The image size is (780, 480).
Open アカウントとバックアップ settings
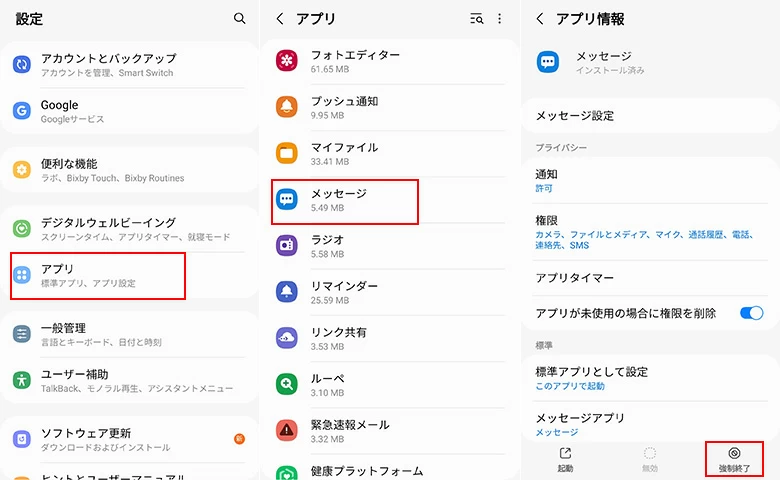(x=129, y=65)
